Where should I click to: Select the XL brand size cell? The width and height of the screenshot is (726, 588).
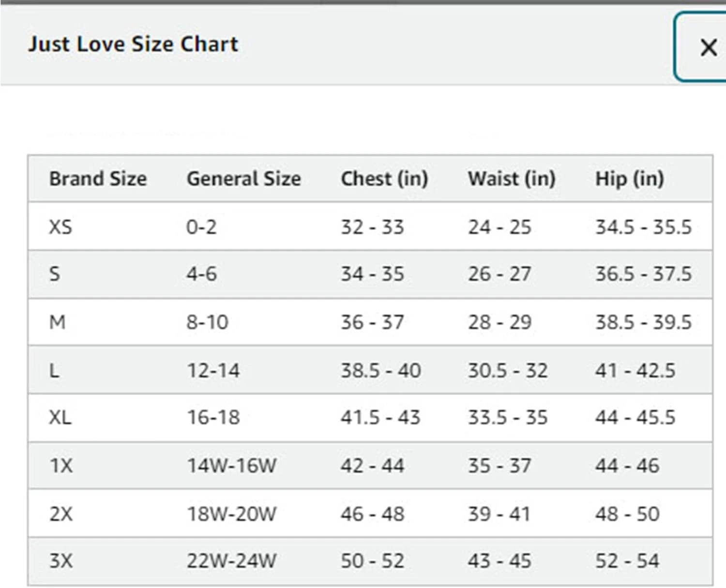coord(60,417)
